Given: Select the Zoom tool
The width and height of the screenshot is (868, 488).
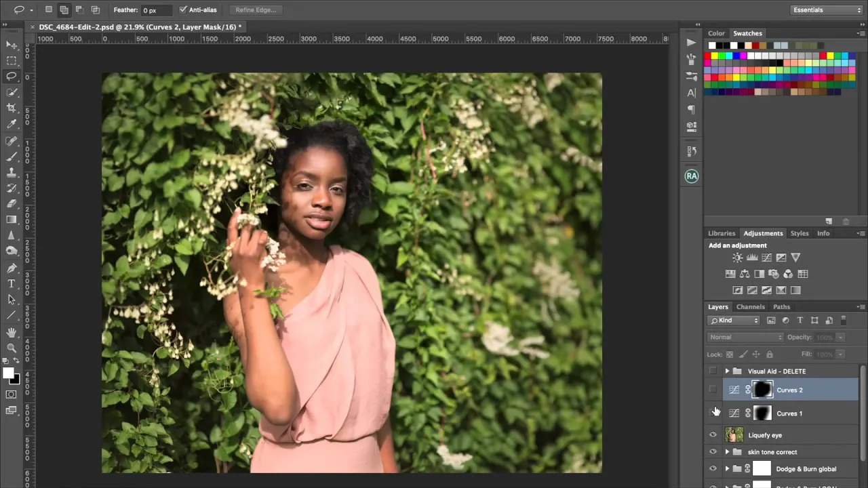Looking at the screenshot, I should pos(12,348).
